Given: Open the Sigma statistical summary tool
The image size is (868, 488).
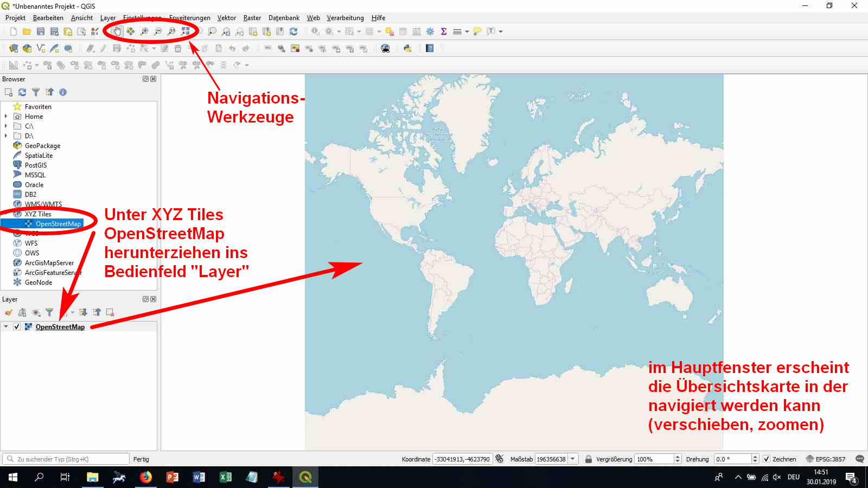Looking at the screenshot, I should click(444, 31).
